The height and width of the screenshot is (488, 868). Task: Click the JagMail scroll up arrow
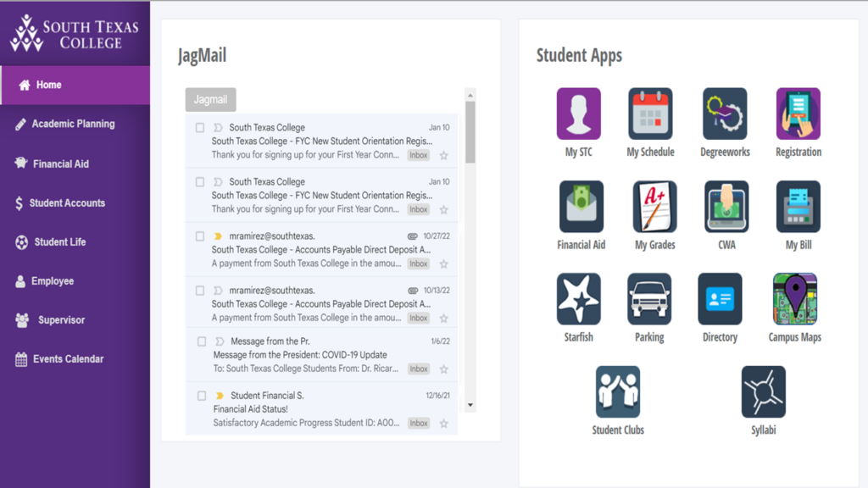point(470,95)
